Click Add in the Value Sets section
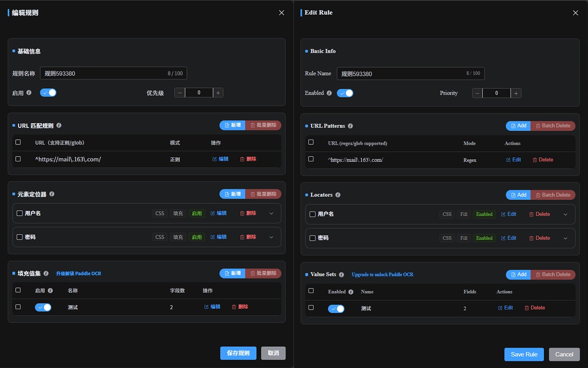588x368 pixels. tap(518, 275)
